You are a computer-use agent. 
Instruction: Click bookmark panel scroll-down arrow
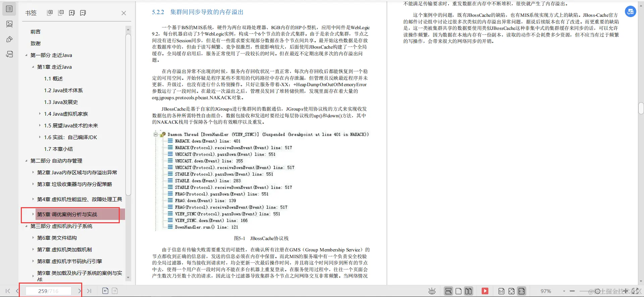128,278
